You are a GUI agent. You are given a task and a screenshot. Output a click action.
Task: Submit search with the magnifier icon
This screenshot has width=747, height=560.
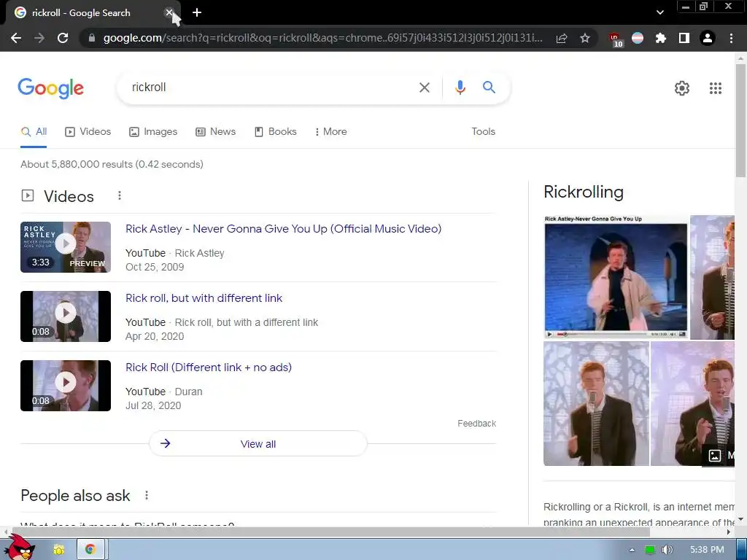pyautogui.click(x=489, y=87)
